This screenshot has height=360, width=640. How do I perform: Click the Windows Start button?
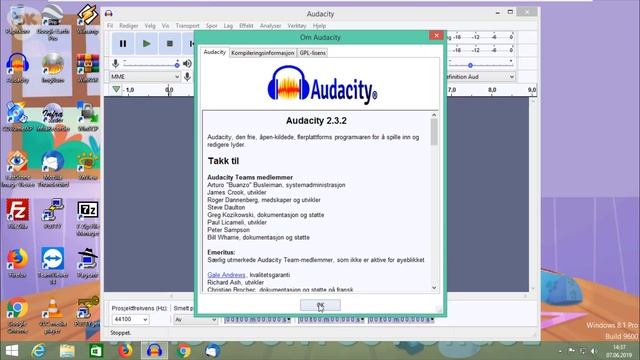tap(11, 351)
